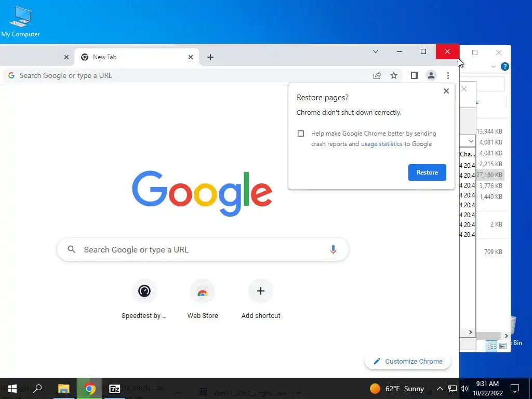This screenshot has height=399, width=532.
Task: Select the 2,215 KB file row
Action: click(490, 164)
